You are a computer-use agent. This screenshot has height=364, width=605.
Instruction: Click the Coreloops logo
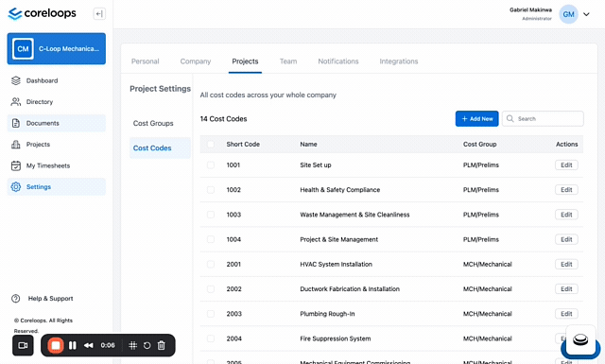coord(42,13)
